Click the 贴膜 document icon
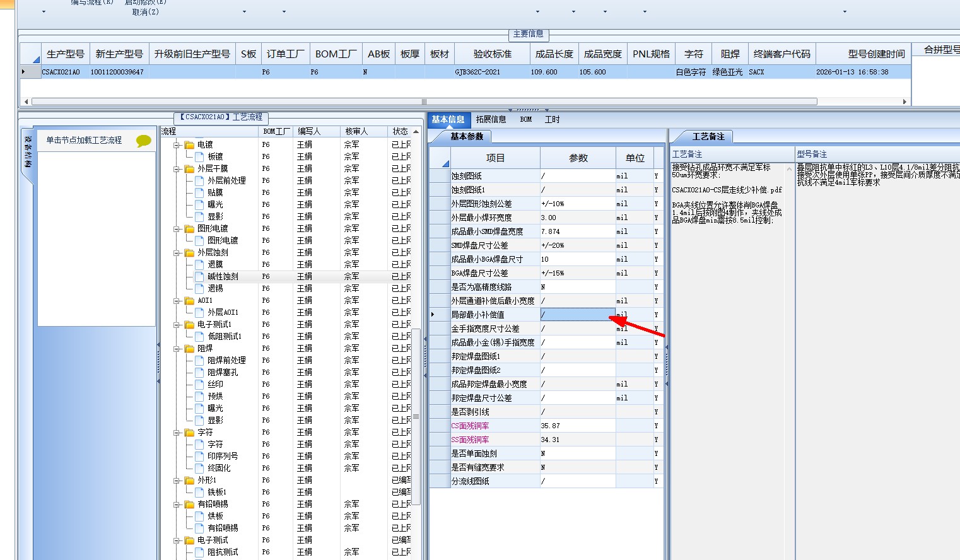 tap(199, 192)
